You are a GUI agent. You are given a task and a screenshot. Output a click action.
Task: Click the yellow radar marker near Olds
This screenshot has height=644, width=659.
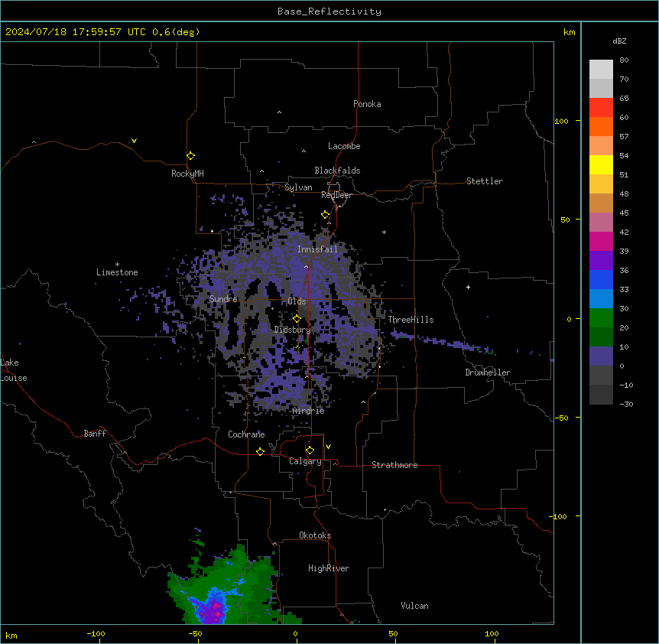[x=297, y=319]
